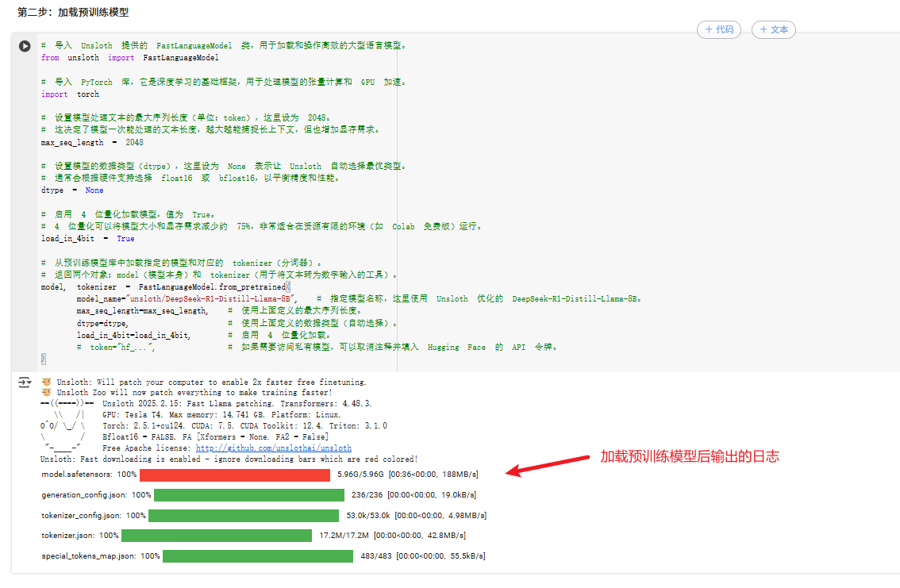Click the tokenizer.json: 100% label

point(80,535)
